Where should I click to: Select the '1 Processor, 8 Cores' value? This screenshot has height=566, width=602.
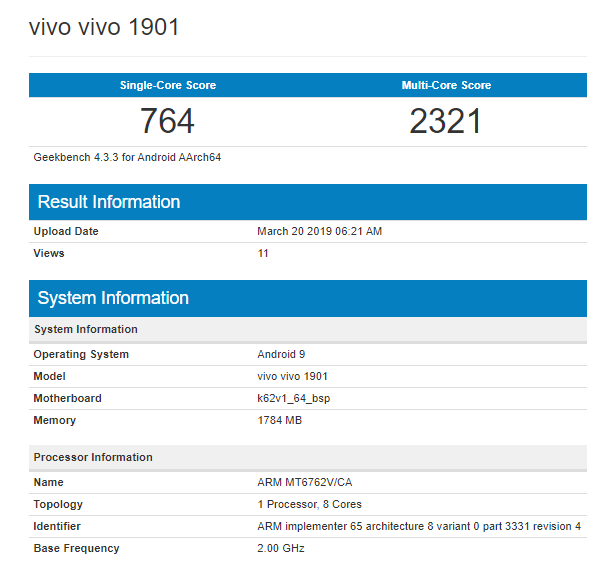pos(309,505)
